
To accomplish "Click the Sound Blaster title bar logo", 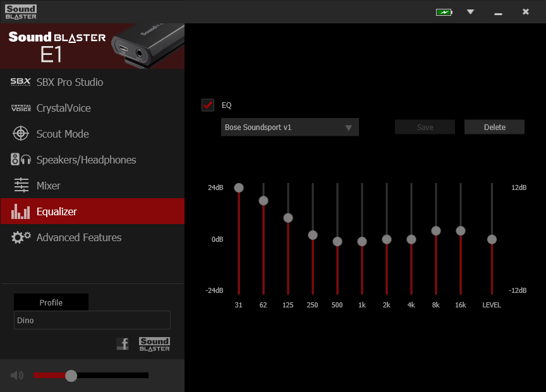I will point(21,12).
